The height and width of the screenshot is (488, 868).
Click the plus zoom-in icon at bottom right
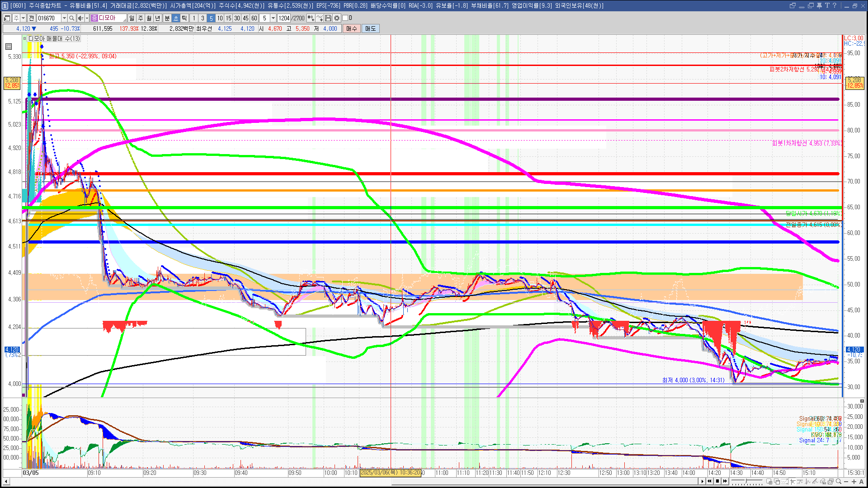854,482
